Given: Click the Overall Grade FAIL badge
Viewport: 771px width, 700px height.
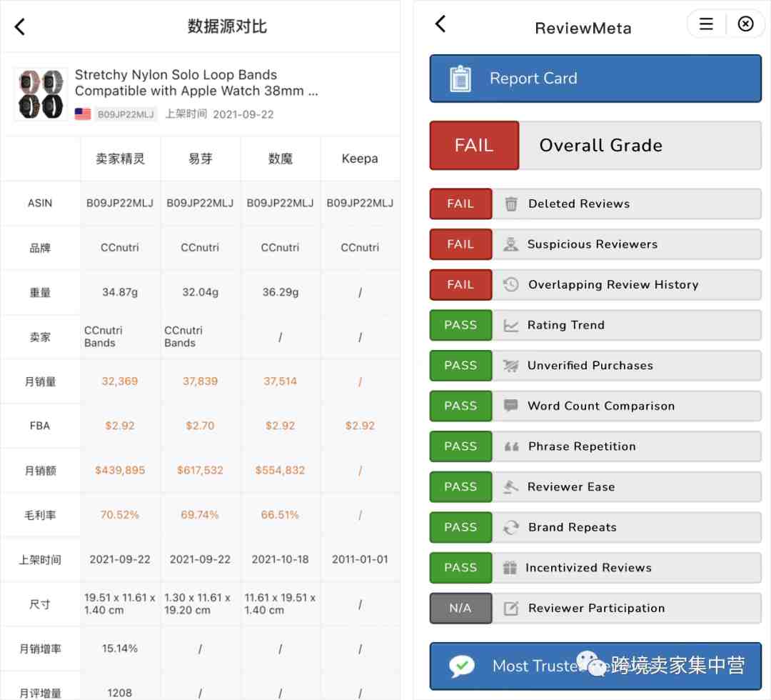Looking at the screenshot, I should point(474,146).
